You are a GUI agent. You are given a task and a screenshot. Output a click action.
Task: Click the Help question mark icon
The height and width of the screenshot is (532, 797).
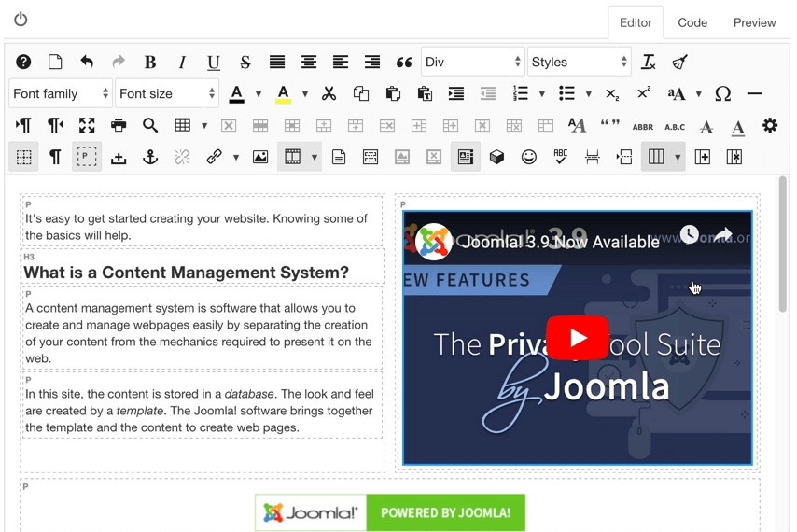[x=23, y=62]
